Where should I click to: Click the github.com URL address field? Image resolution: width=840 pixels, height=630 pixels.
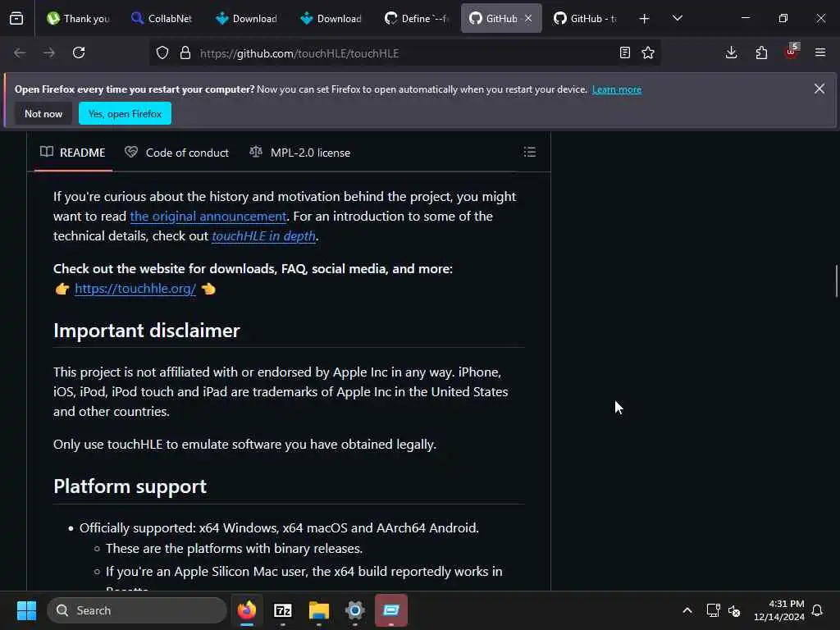pos(404,53)
